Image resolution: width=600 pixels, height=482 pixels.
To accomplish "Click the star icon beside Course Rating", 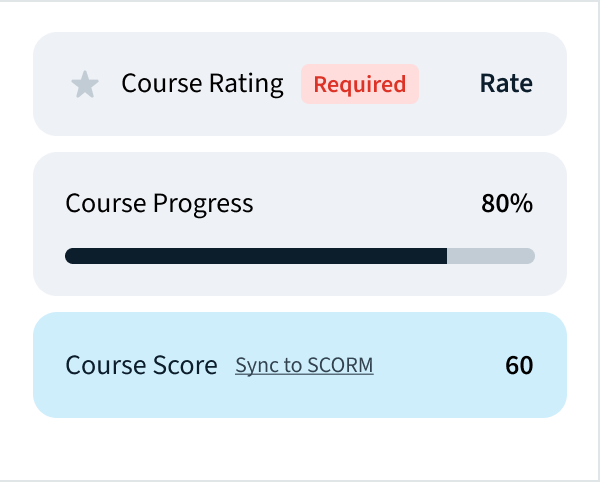I will 85,85.
